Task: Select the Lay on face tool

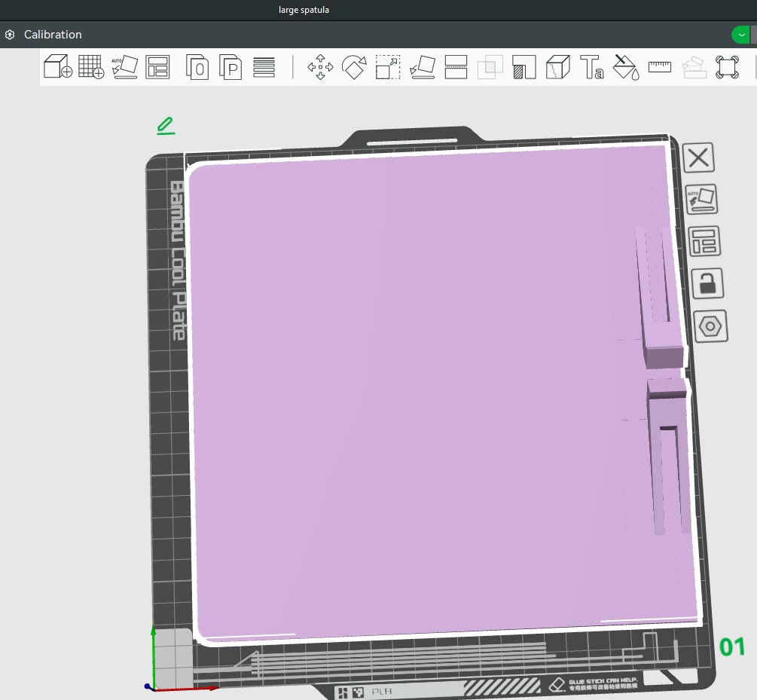Action: [422, 66]
